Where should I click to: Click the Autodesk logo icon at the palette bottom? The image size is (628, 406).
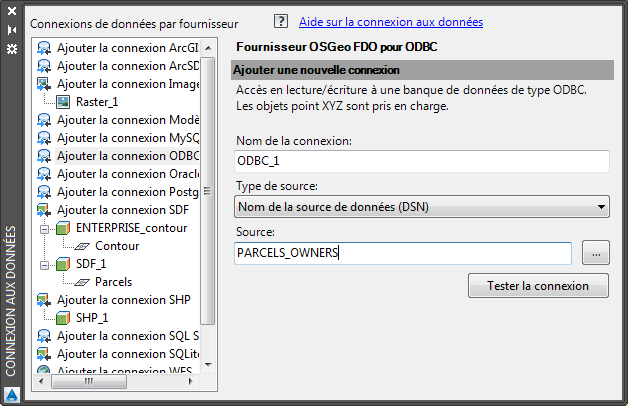tap(12, 394)
